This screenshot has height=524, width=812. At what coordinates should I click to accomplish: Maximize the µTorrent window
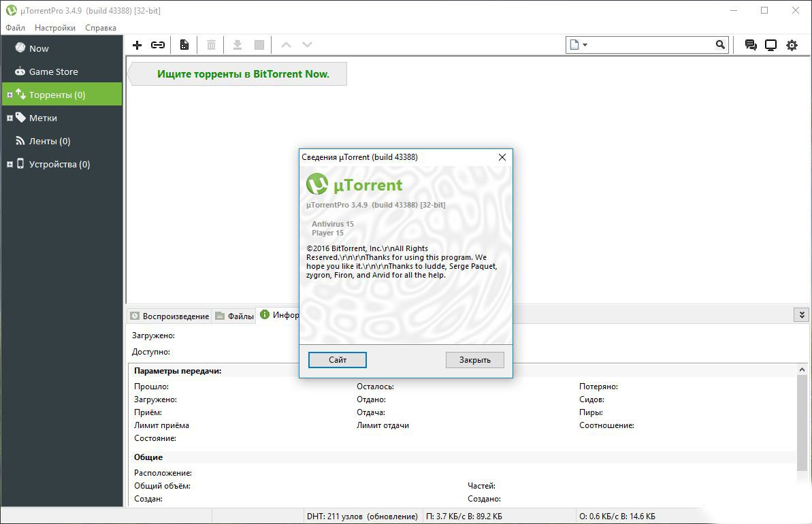coord(764,10)
